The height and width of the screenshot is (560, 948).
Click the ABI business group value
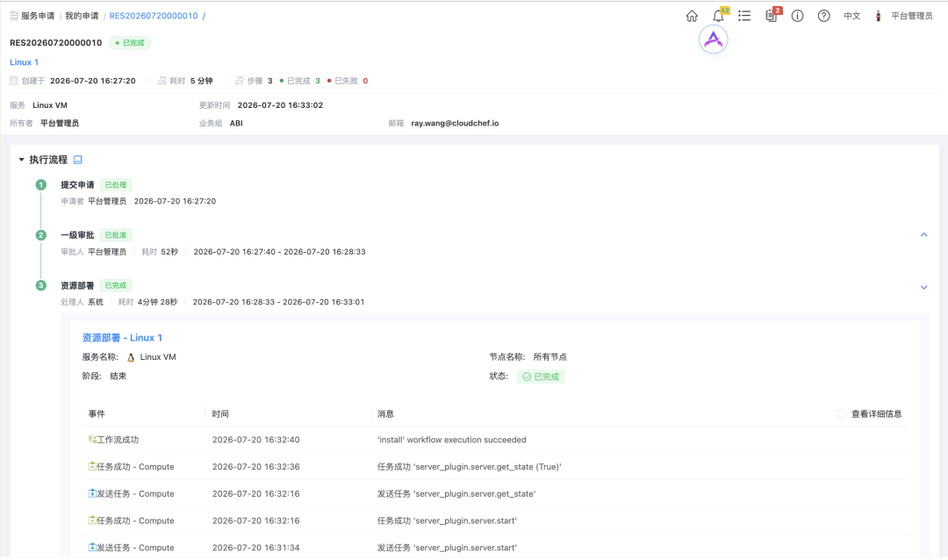click(x=236, y=124)
